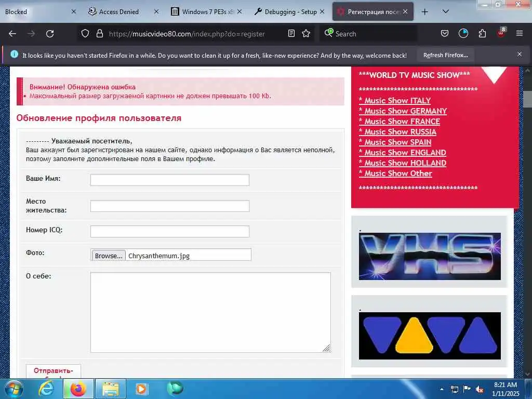
Task: Open Firefox account icon
Action: point(463,34)
